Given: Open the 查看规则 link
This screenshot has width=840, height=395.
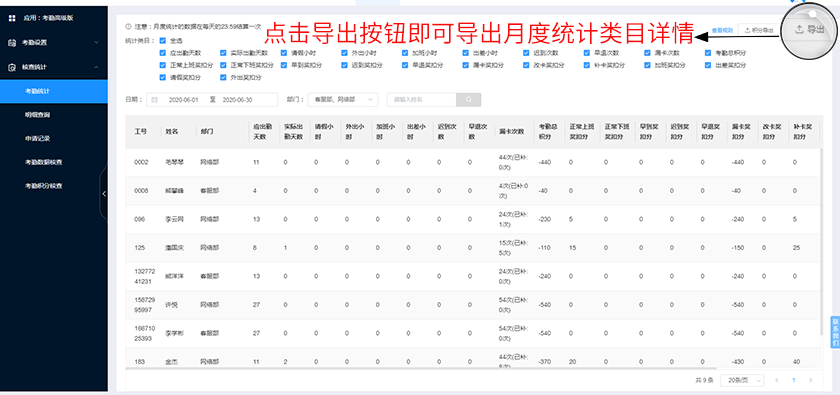Looking at the screenshot, I should coord(722,31).
